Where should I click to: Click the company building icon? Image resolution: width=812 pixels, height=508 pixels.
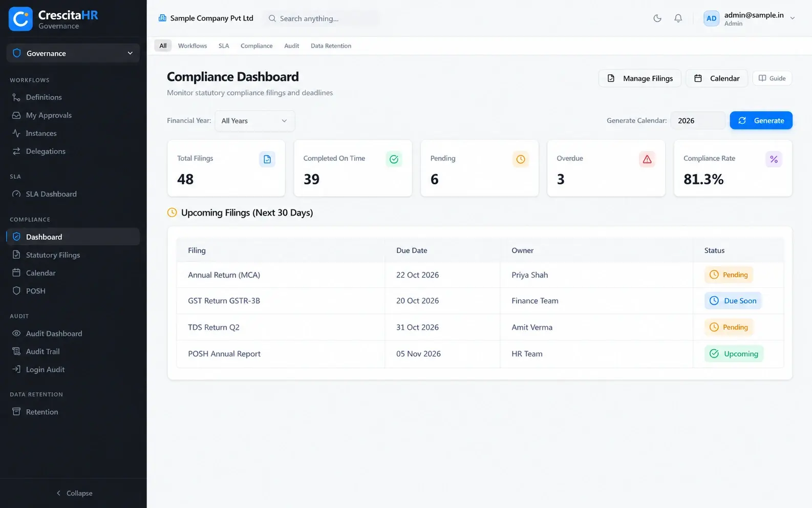pos(162,18)
